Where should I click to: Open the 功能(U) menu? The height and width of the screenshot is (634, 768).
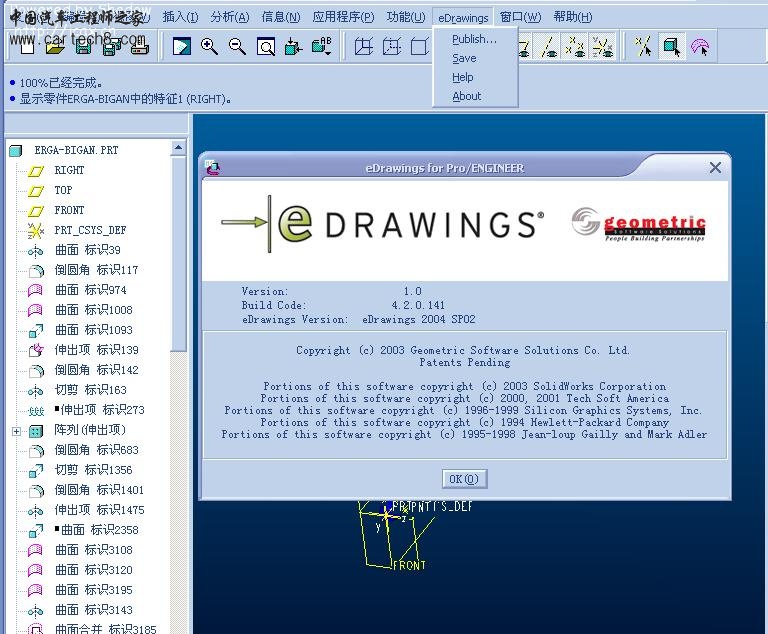(x=406, y=17)
